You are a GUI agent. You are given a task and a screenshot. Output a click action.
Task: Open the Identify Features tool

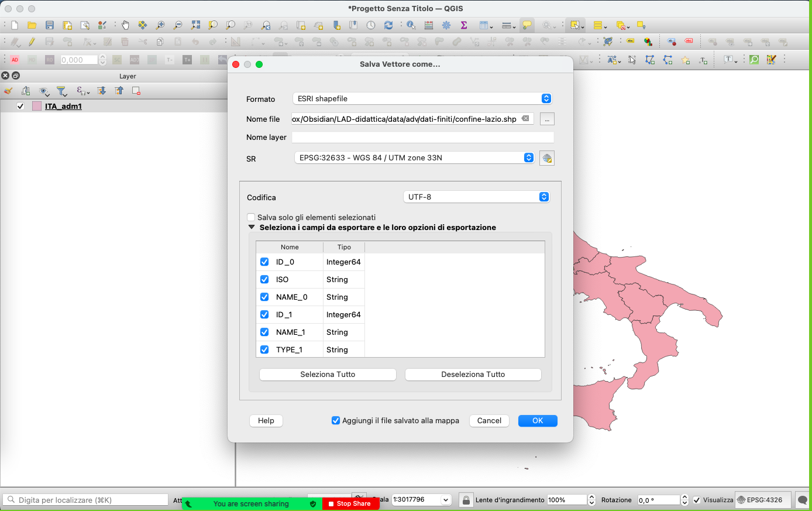pyautogui.click(x=411, y=25)
